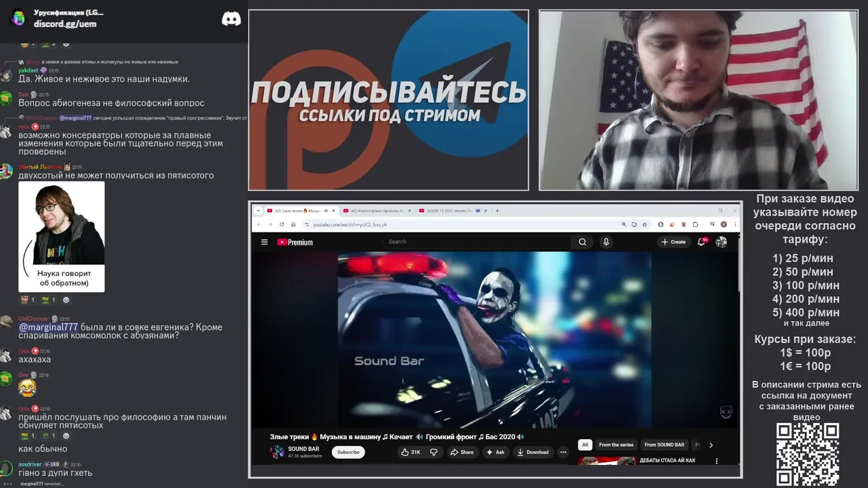
Task: Click the 'ахахаха' chat message
Action: coord(35,359)
